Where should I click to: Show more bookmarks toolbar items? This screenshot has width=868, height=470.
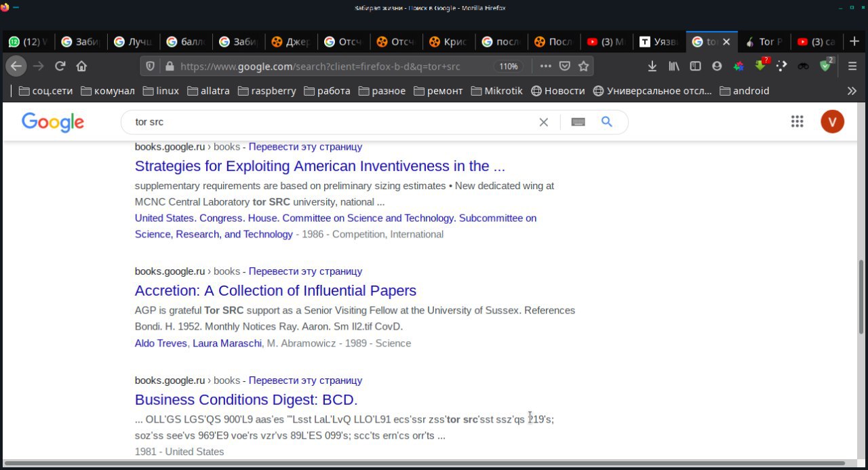(852, 90)
